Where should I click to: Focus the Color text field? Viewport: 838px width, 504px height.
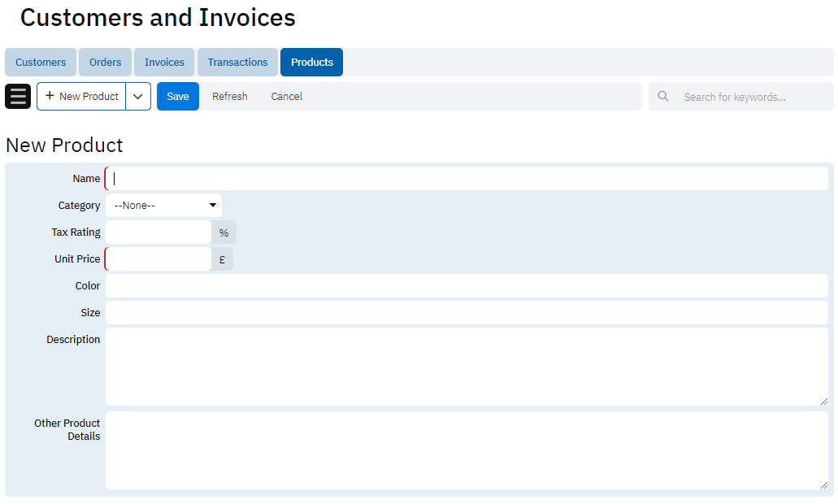[467, 286]
